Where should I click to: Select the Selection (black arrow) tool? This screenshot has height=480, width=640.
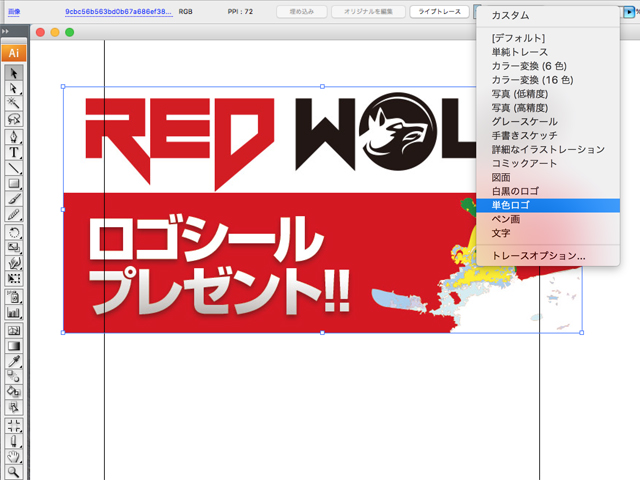click(x=14, y=73)
